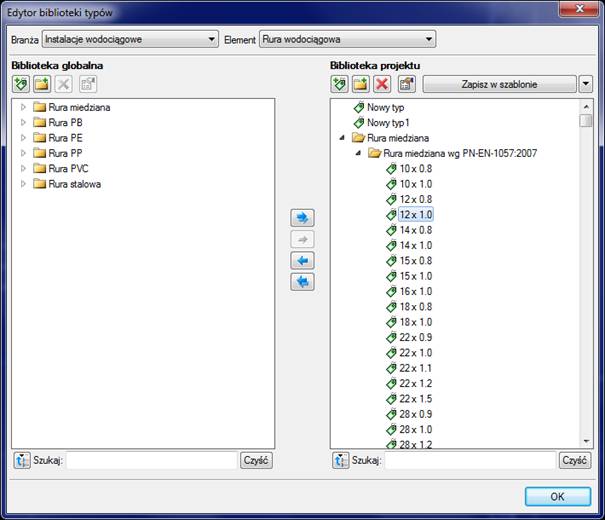This screenshot has height=520, width=605.
Task: Add new folder in Biblioteka globalna toolbar
Action: click(x=42, y=84)
